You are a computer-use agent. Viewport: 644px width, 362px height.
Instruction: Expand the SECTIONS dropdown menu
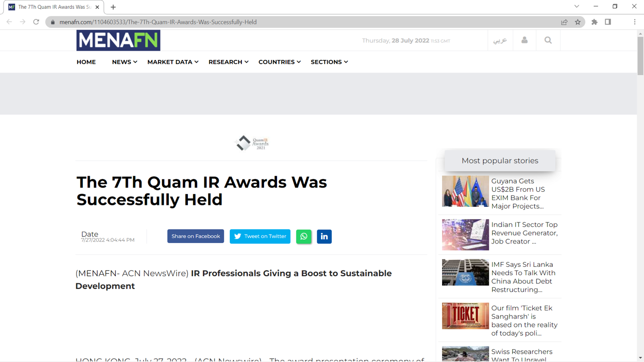329,62
